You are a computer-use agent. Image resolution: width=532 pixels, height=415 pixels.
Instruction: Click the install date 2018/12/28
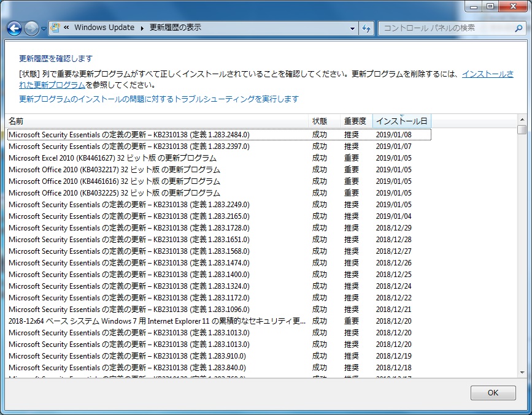tap(393, 239)
